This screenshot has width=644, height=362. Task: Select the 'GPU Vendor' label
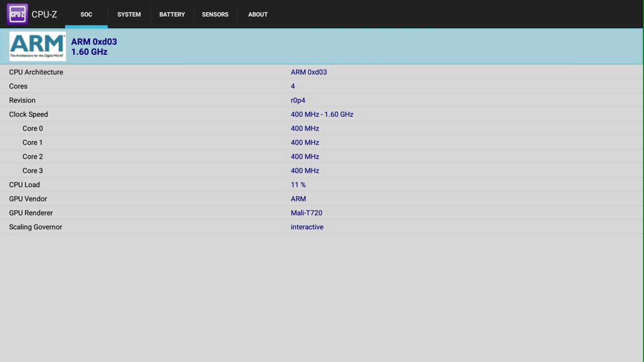[28, 199]
